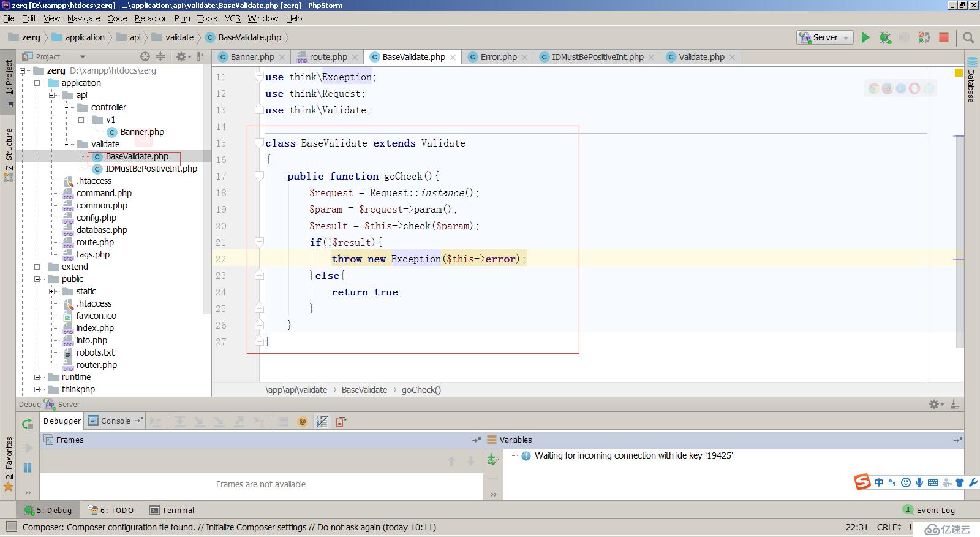Click the yellow inspection indicator square
This screenshot has height=537, width=980.
tap(959, 73)
